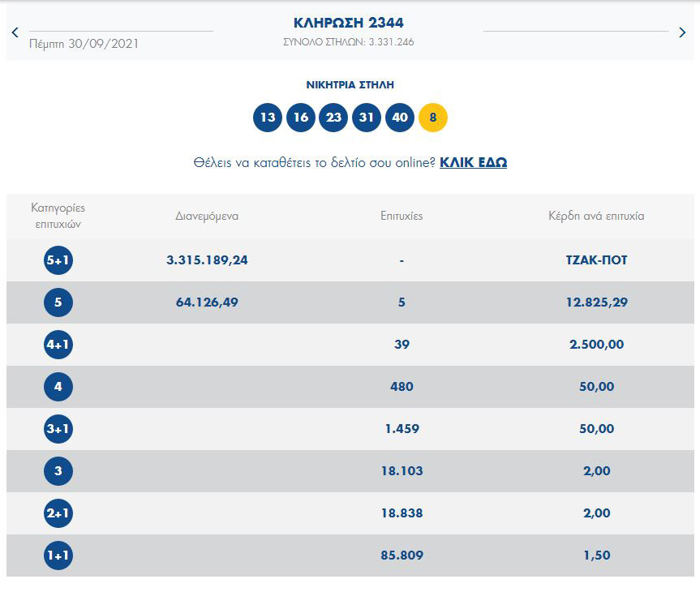Go to previous draw with left arrow
700x592 pixels.
click(x=15, y=32)
